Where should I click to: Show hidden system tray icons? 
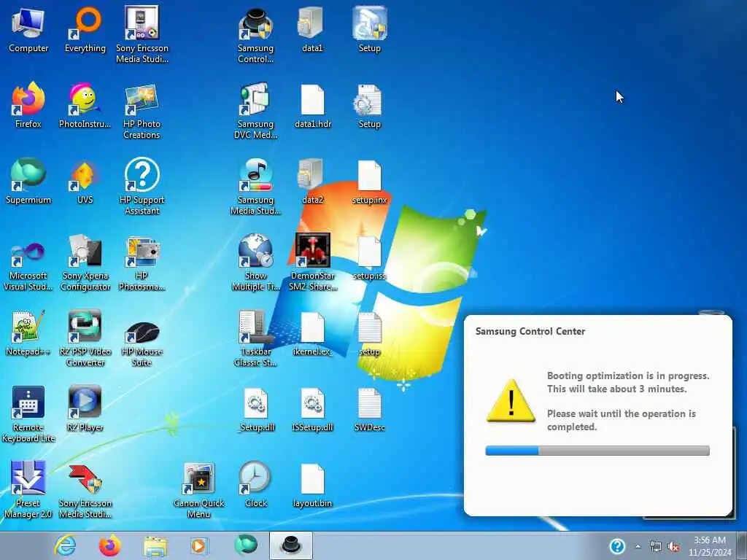(x=638, y=546)
